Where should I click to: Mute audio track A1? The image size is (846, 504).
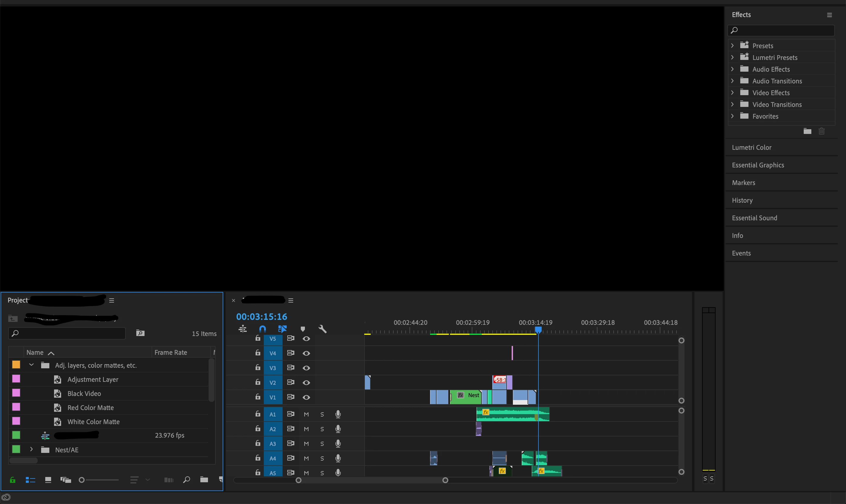pyautogui.click(x=306, y=414)
